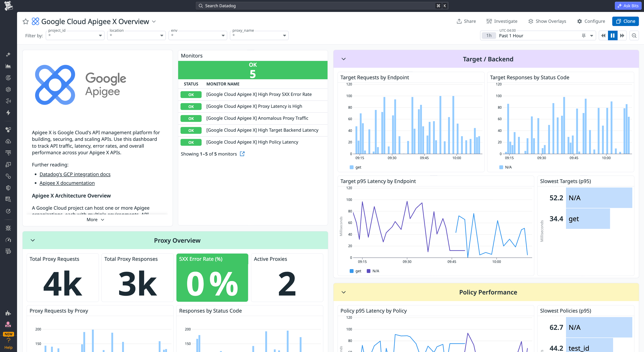Screen dimensions: 644x352
Task: Select N/A bar in Slowest Policies
Action: pos(599,327)
